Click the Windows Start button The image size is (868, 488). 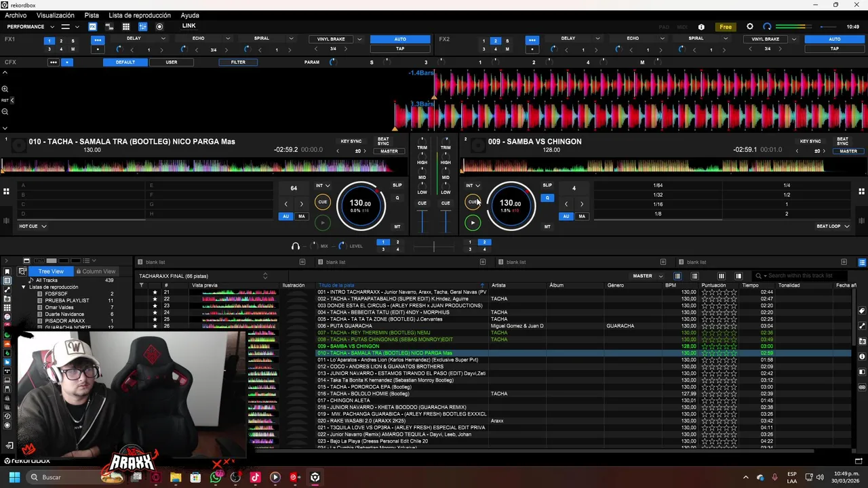click(14, 477)
